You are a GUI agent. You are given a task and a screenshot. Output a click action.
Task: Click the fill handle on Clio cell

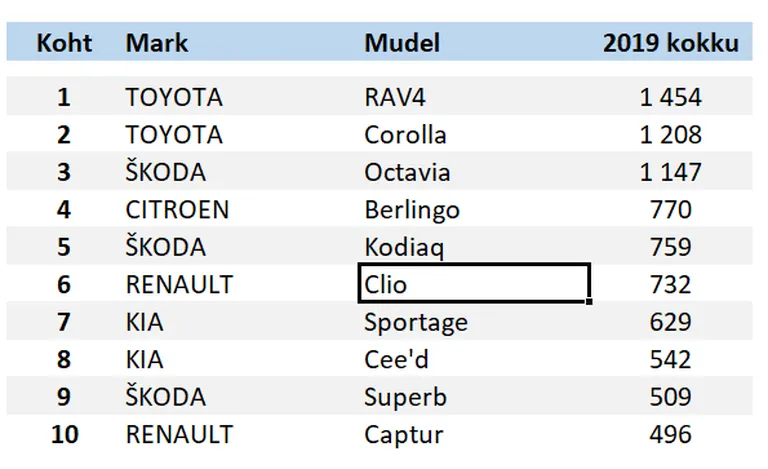pos(590,301)
